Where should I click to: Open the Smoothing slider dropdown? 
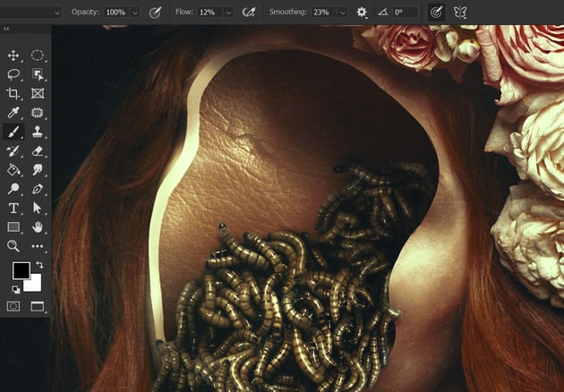tap(343, 13)
